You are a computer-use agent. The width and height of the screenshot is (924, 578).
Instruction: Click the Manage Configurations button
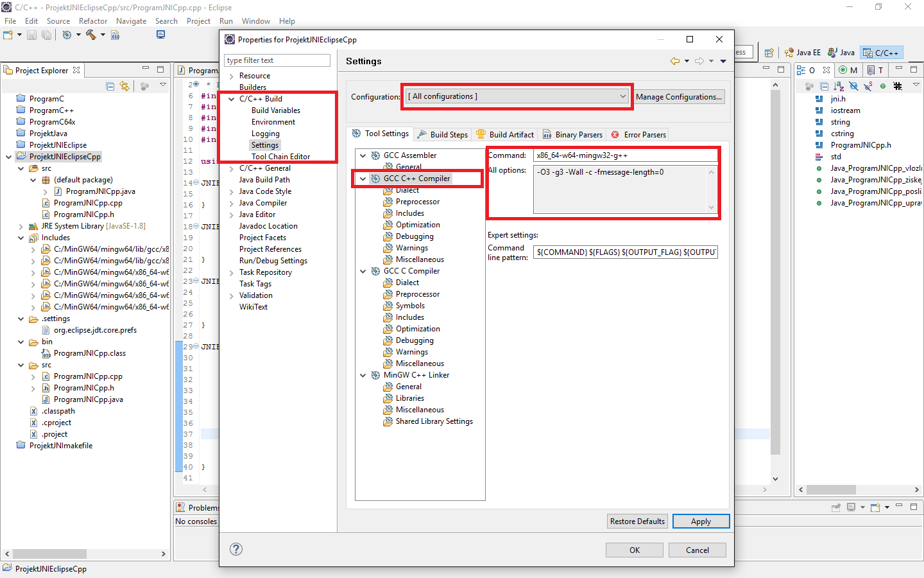[679, 96]
